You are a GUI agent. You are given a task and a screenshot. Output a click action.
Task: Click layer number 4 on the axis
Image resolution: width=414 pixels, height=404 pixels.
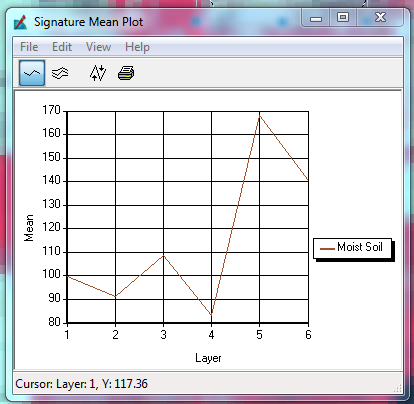[x=211, y=334]
